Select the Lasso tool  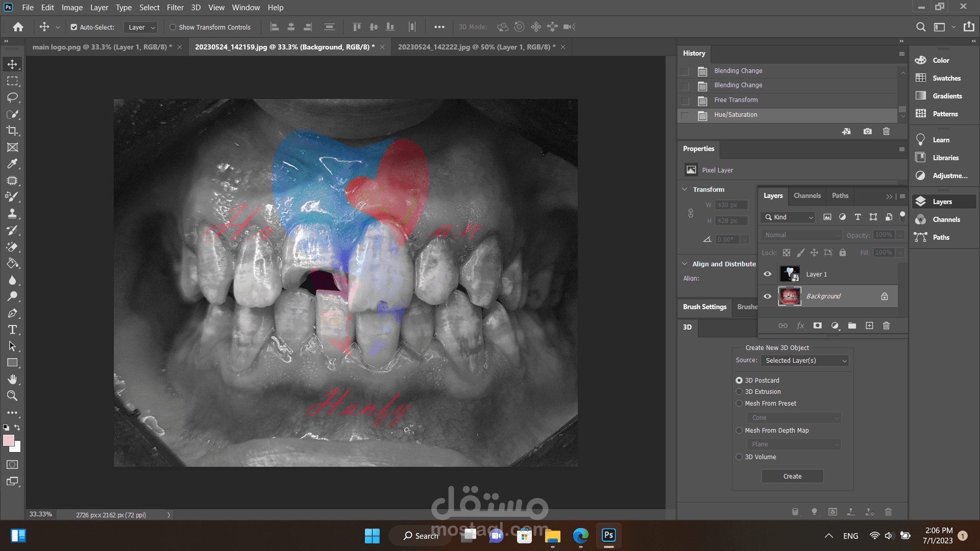tap(12, 97)
